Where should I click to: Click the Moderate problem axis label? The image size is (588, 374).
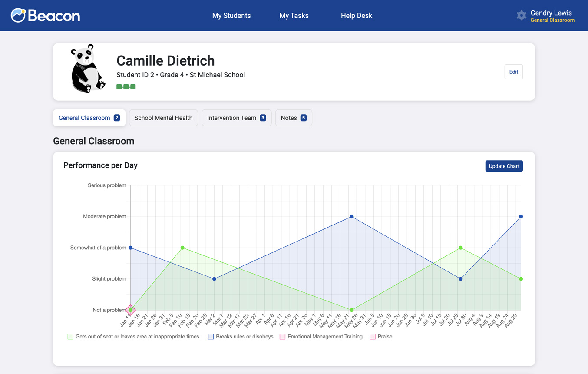(105, 216)
